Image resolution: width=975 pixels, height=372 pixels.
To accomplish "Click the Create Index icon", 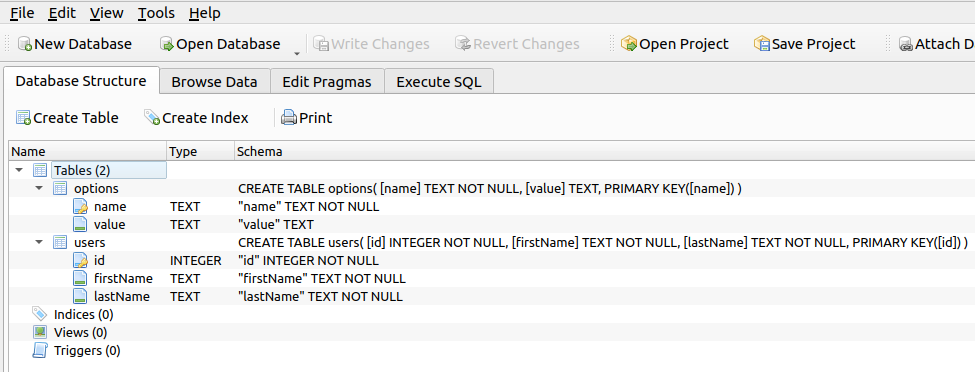I will [152, 118].
